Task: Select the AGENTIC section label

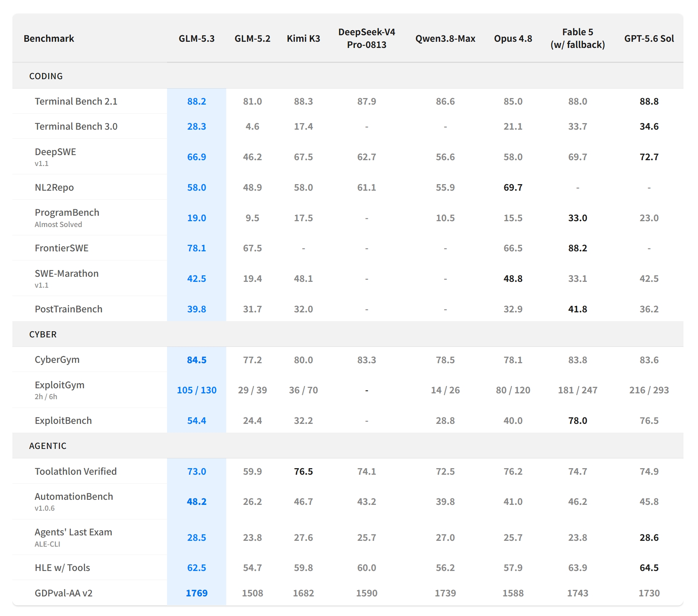Action: (48, 446)
